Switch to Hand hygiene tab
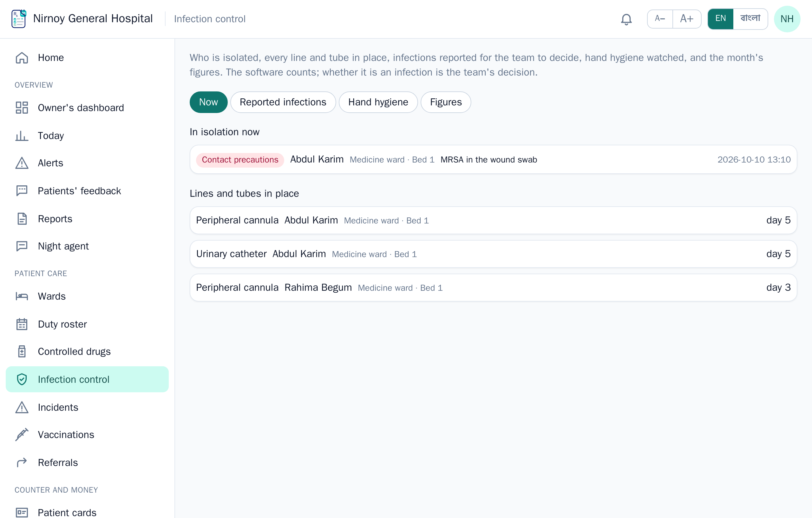 coord(378,102)
